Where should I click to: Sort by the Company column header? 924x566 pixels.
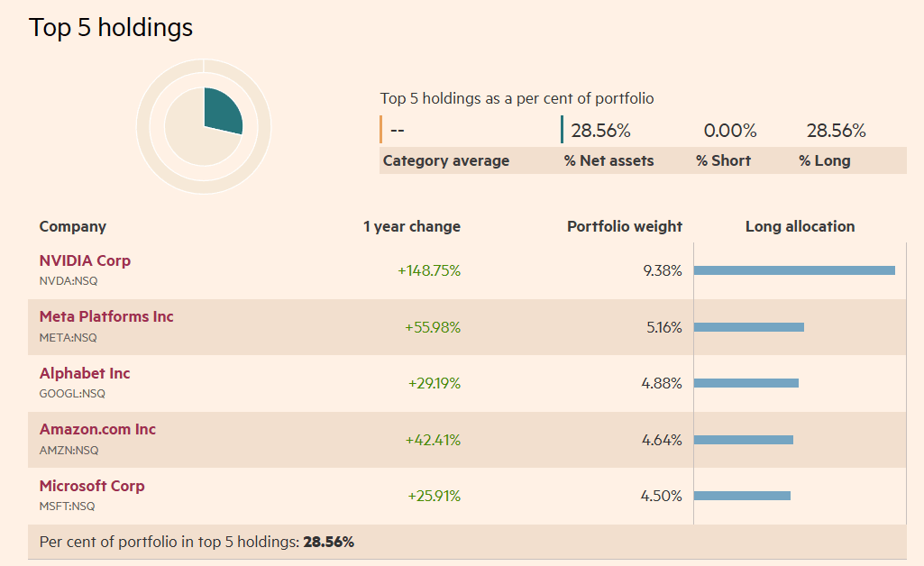(x=72, y=226)
